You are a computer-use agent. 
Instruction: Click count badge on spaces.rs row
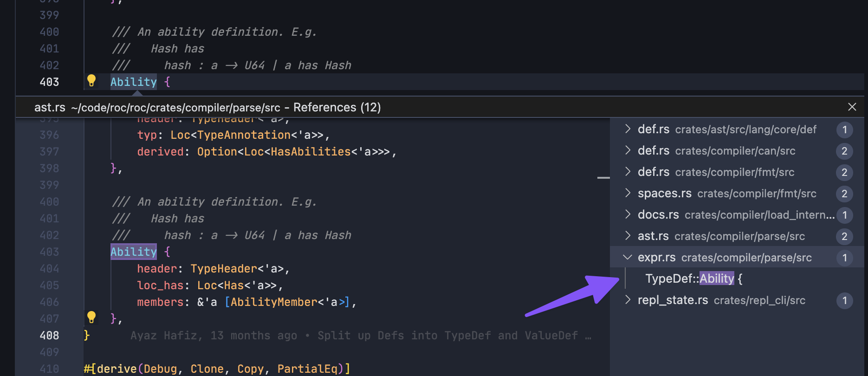(844, 194)
